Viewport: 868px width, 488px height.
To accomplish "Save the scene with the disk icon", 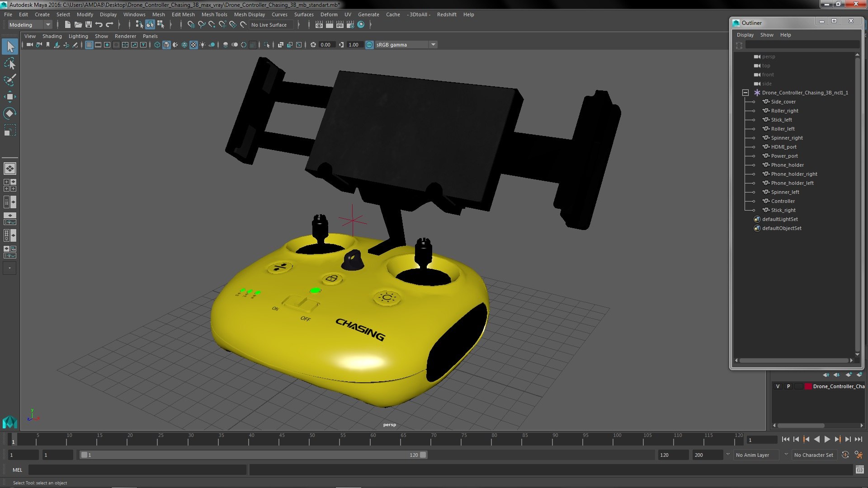I will (89, 25).
